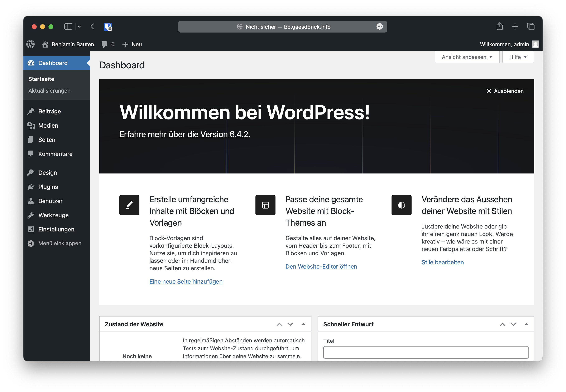
Task: Move Schneller Entwurf panel down
Action: pyautogui.click(x=513, y=324)
